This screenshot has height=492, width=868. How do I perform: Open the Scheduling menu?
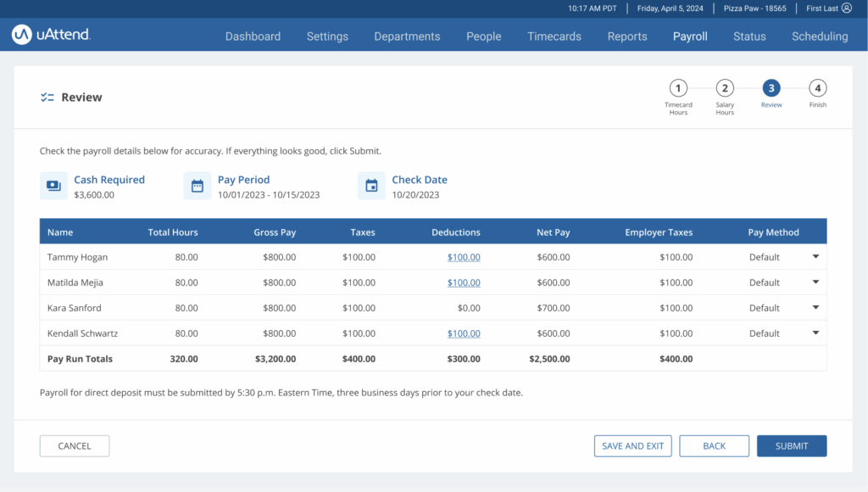820,36
